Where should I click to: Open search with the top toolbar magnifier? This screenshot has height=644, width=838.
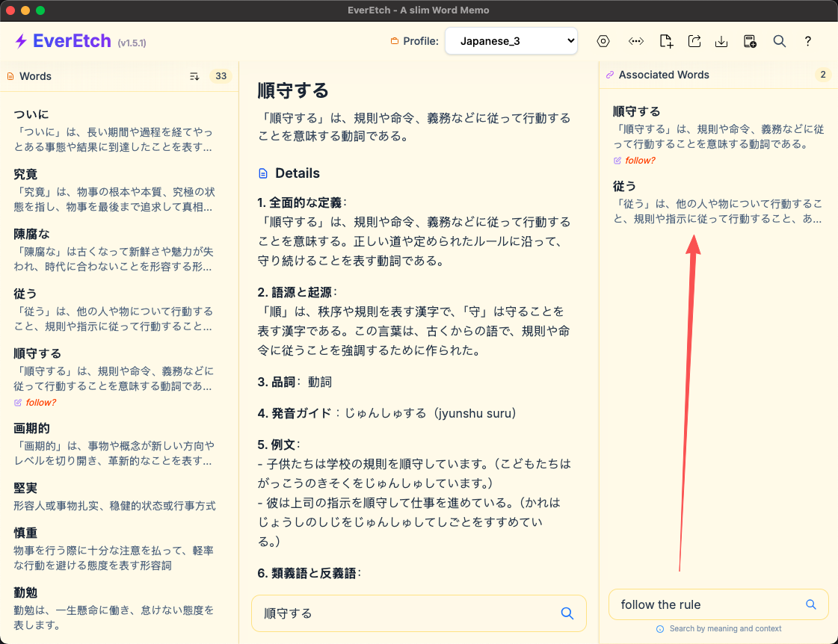(x=779, y=41)
